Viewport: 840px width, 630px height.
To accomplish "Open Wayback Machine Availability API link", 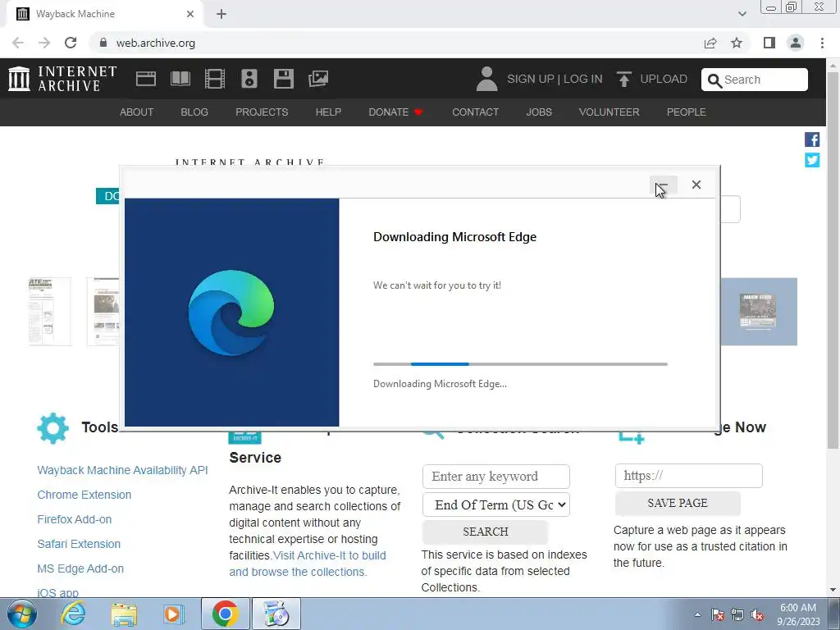I will 122,470.
